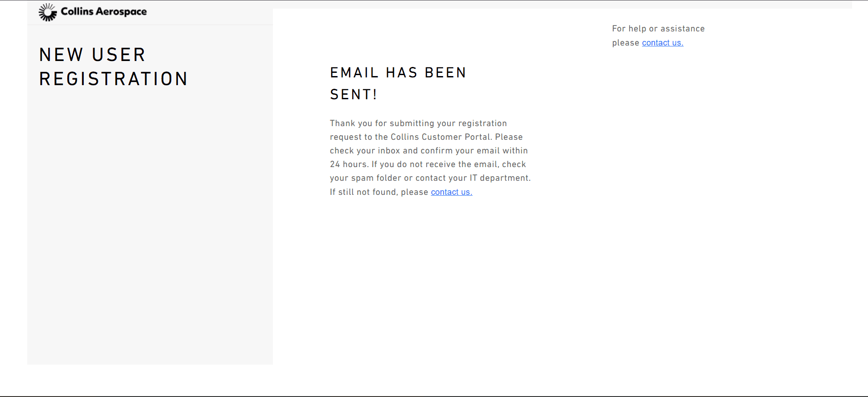Viewport: 868px width, 397px height.
Task: Click the 'For help or assistance' label
Action: (658, 28)
